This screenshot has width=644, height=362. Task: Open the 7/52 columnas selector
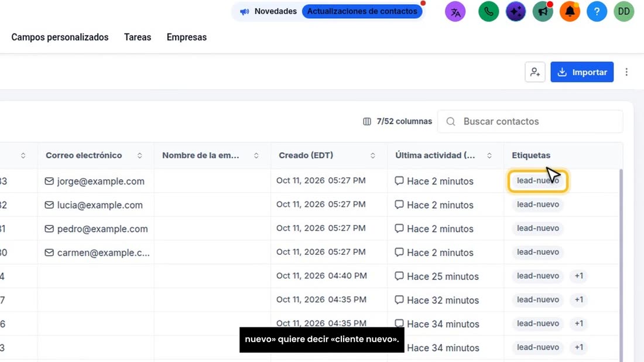[398, 122]
